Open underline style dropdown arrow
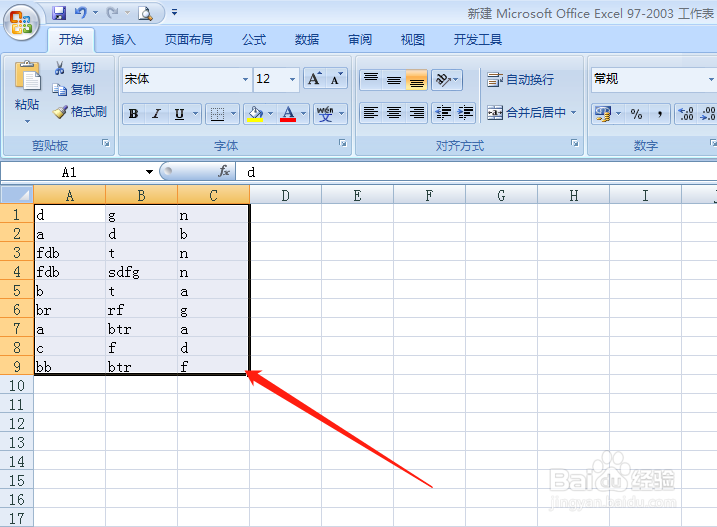Viewport: 717px width, 527px height. 196,113
